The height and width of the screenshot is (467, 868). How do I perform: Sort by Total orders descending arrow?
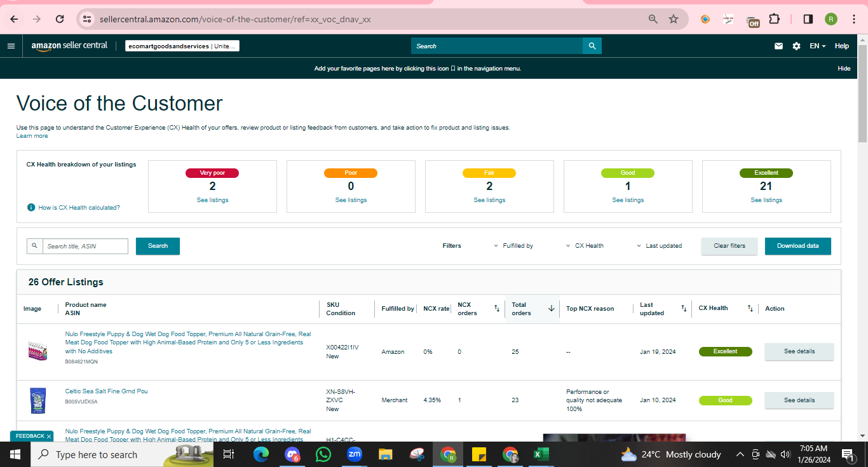552,308
